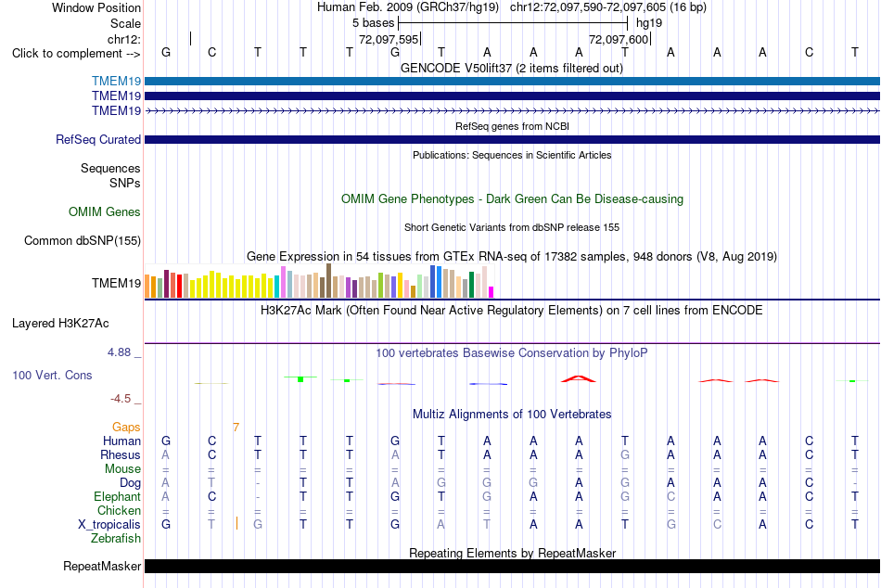Click the -4.5 PhyloP lower scale value
The height and width of the screenshot is (588, 881).
(x=121, y=399)
